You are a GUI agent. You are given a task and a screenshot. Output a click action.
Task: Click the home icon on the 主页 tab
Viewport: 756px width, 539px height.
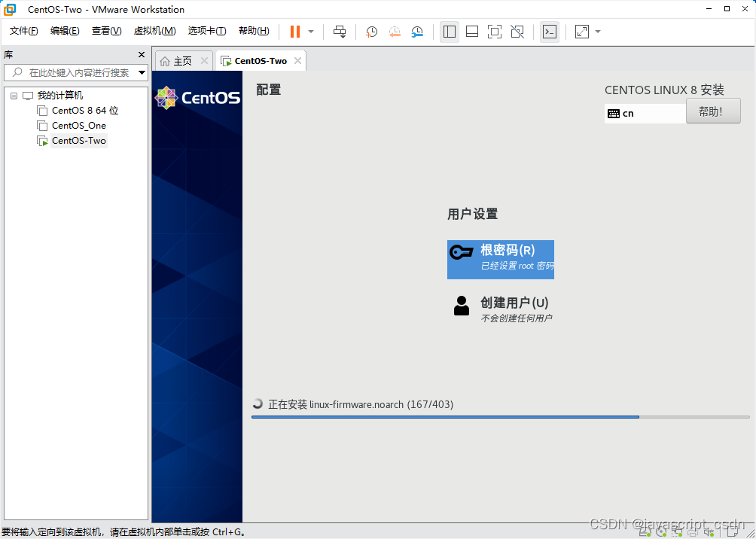click(x=165, y=61)
